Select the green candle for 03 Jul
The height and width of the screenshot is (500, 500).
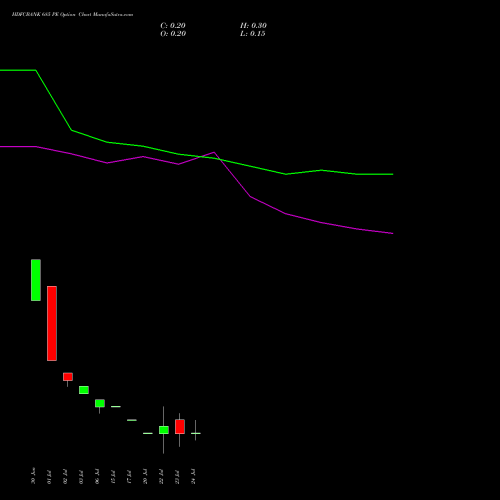tap(84, 390)
